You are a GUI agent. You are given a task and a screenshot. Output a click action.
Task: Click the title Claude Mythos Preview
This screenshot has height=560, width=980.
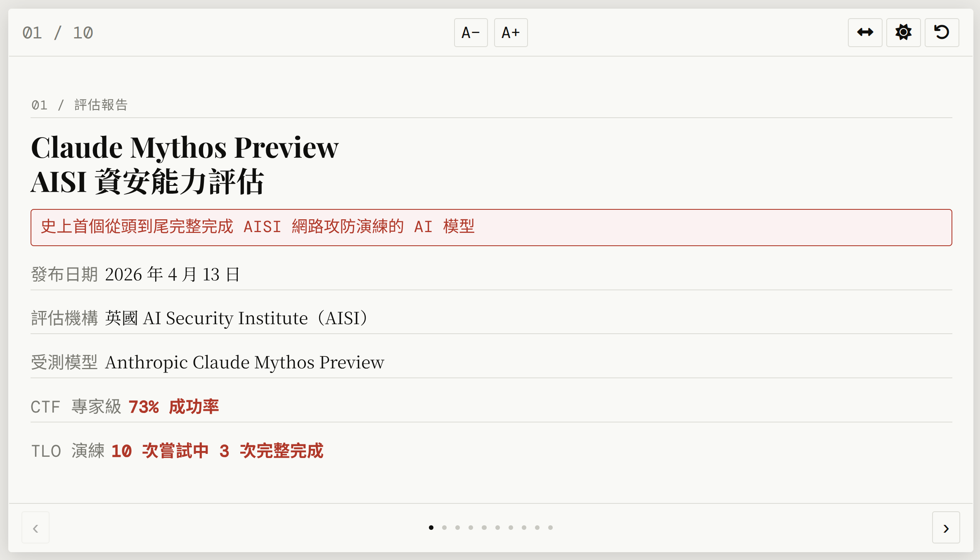coord(185,147)
